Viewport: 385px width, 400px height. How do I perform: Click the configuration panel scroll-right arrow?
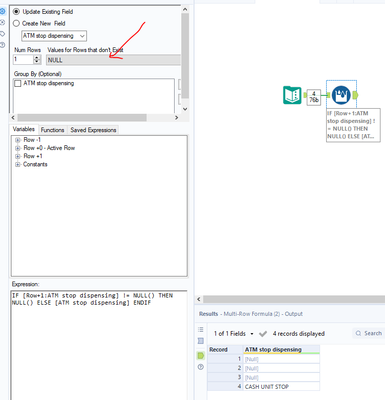click(x=177, y=118)
